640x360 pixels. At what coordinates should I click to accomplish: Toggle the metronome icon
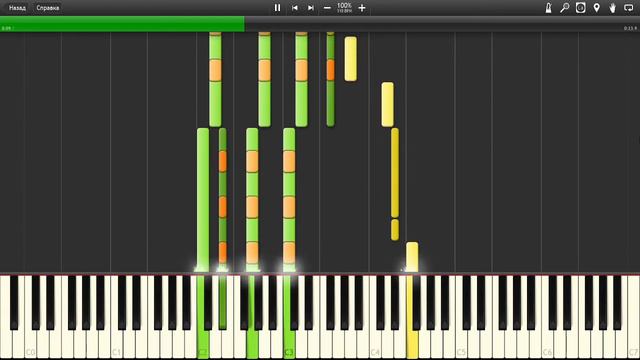(548, 8)
